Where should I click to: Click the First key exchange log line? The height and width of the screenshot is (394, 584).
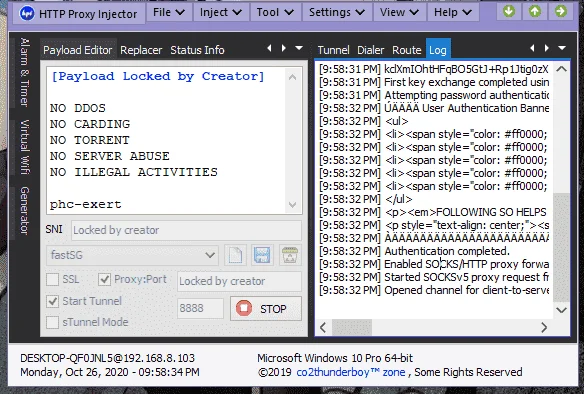434,82
